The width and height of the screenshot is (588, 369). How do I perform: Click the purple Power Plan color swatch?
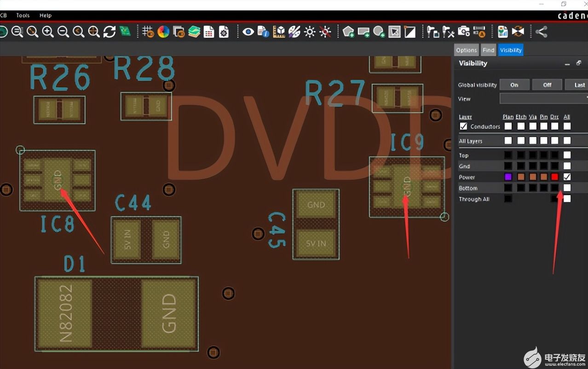coord(508,177)
